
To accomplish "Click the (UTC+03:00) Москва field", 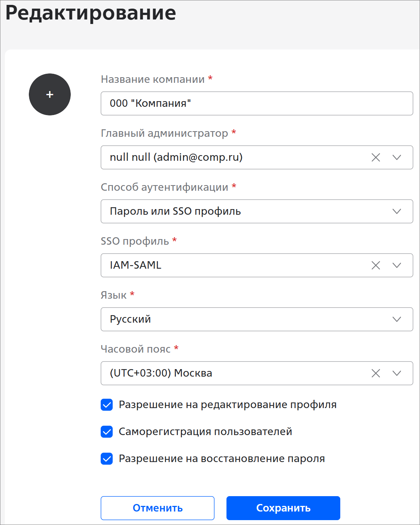I will pos(257,373).
